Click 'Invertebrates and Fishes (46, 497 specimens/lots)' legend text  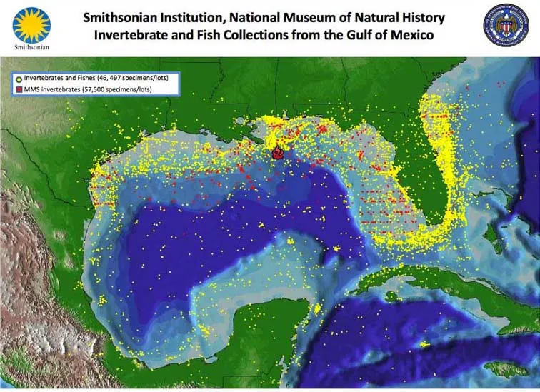(96, 78)
